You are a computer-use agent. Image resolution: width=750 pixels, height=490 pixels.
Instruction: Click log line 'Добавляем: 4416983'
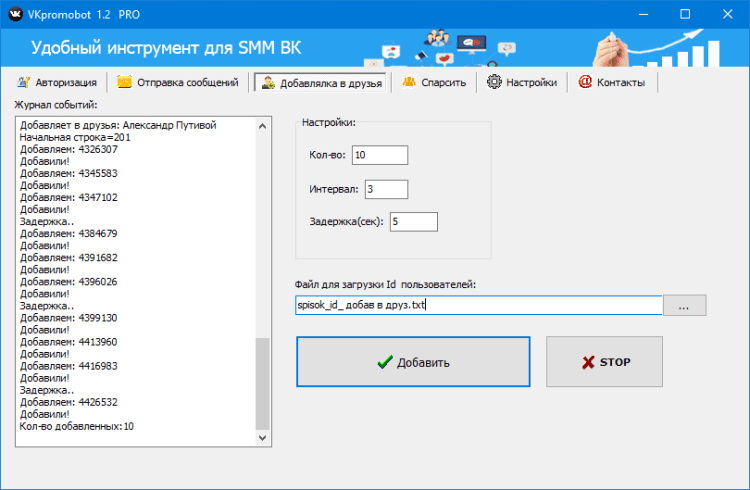68,366
